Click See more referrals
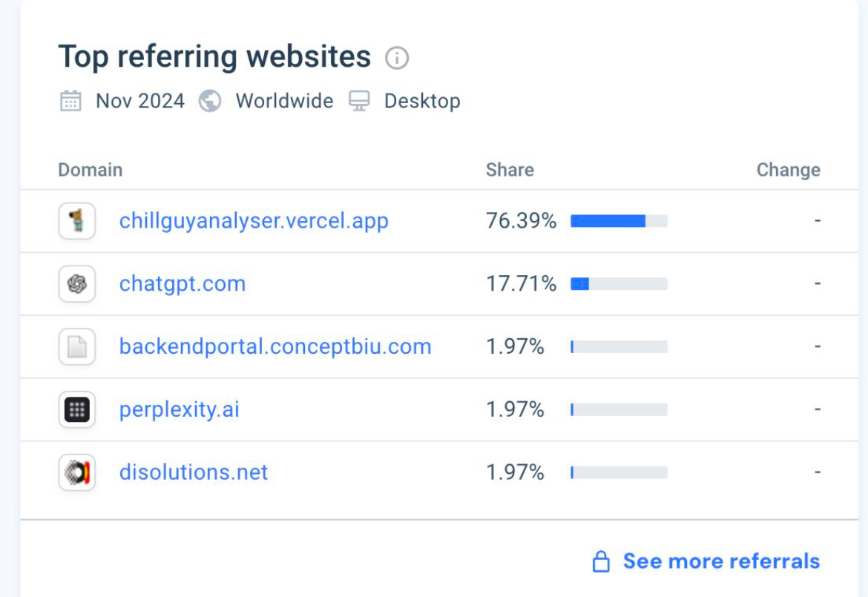The image size is (868, 597). pyautogui.click(x=721, y=561)
